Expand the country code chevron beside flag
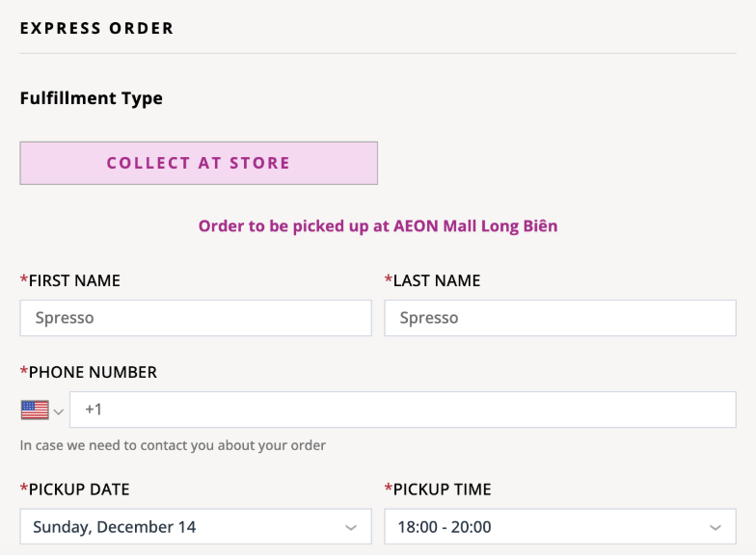 tap(59, 411)
